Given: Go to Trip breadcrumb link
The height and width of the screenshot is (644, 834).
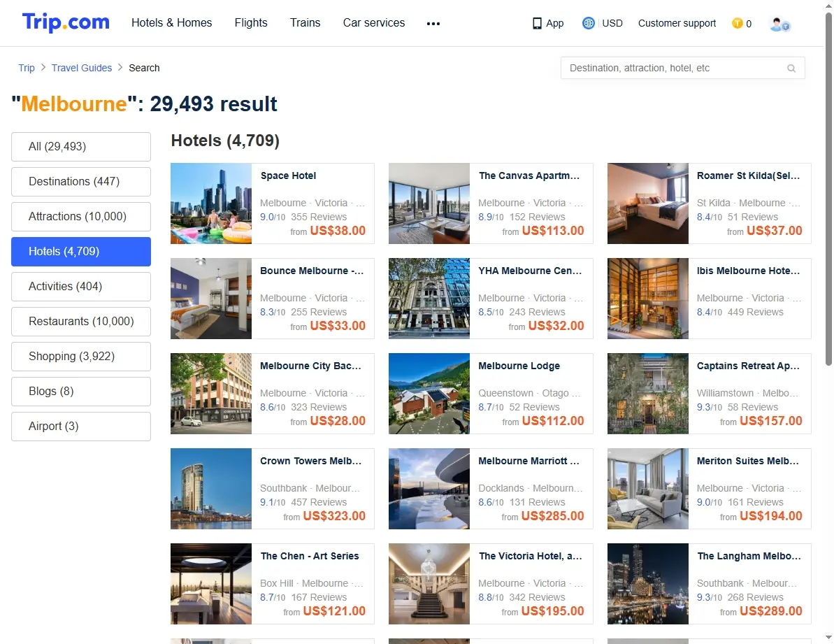Looking at the screenshot, I should coord(27,68).
